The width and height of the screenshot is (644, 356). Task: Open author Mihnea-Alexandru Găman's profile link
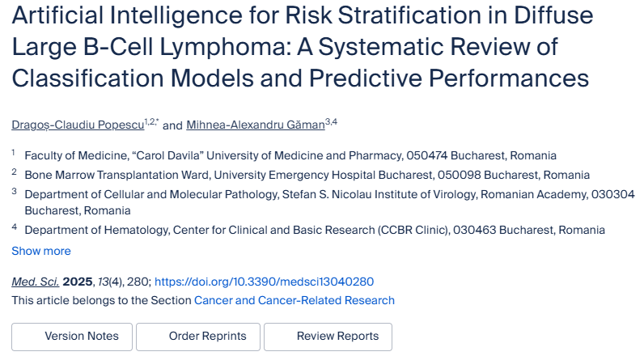pyautogui.click(x=255, y=125)
